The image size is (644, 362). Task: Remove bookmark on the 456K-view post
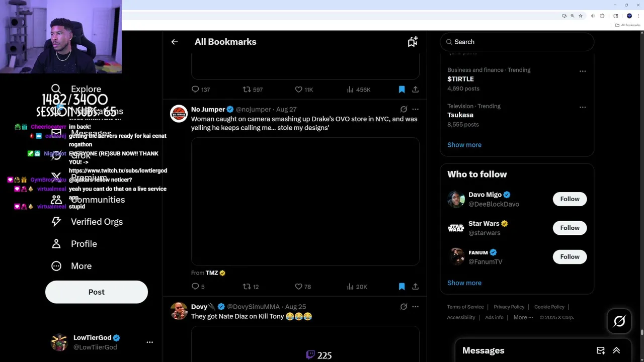(x=401, y=89)
